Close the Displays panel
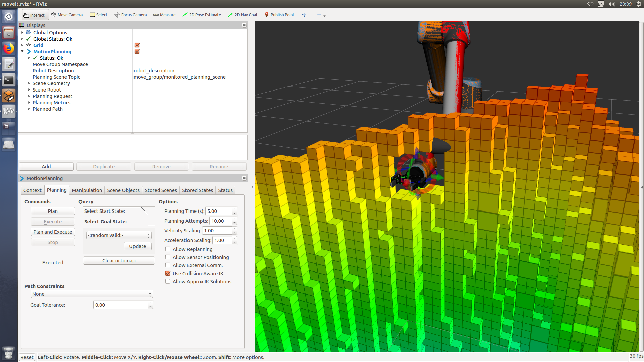Screen dimensions: 644x362 tap(244, 25)
